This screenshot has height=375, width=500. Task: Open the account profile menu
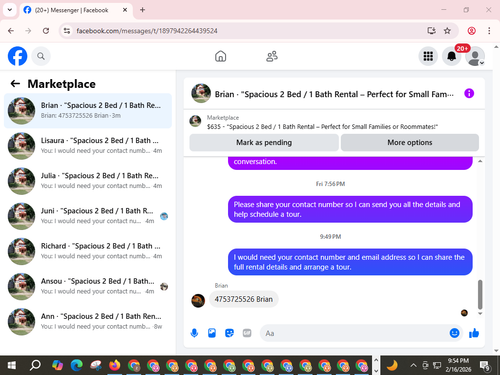475,56
